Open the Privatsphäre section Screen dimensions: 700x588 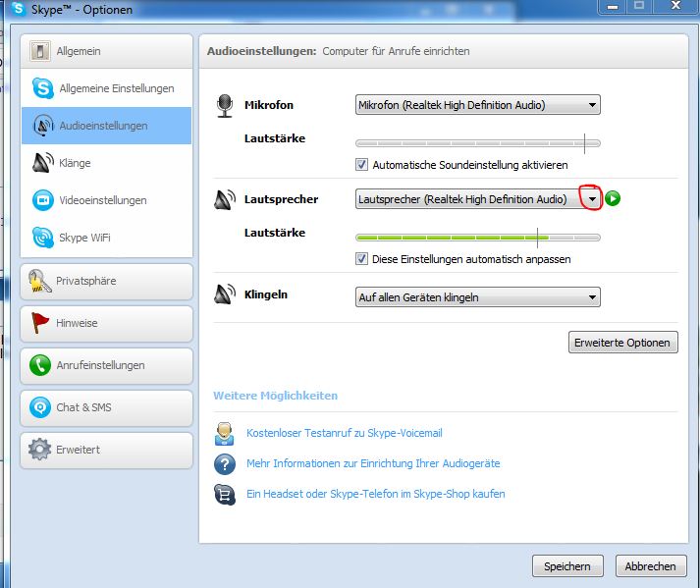pyautogui.click(x=106, y=282)
